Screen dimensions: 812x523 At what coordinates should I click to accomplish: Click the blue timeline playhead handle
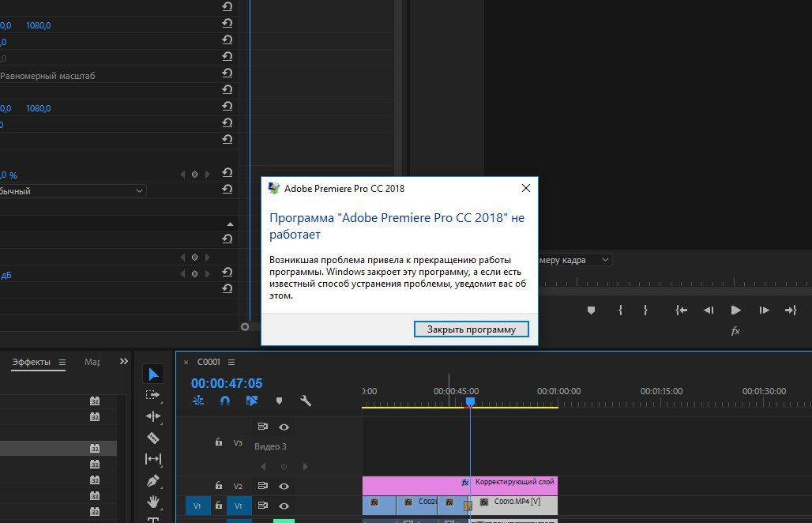[470, 401]
